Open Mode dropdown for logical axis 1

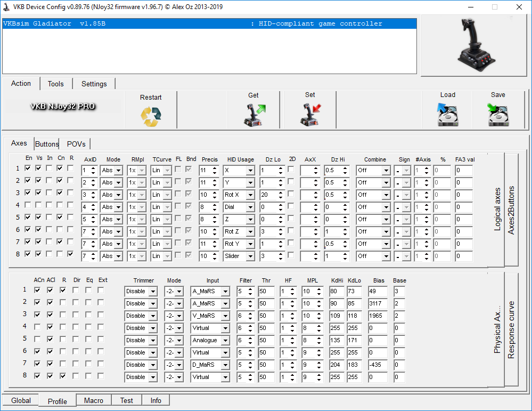click(118, 171)
